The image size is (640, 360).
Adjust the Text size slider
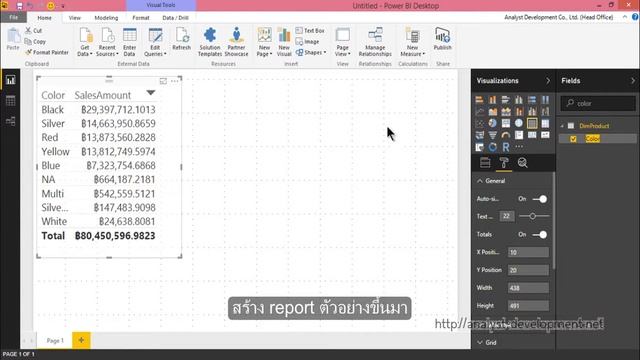pos(533,216)
